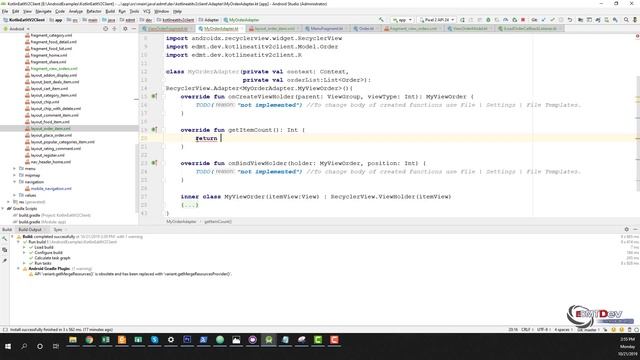Expand the folded MyViewOrder class body
This screenshot has width=640, height=360.
point(190,205)
